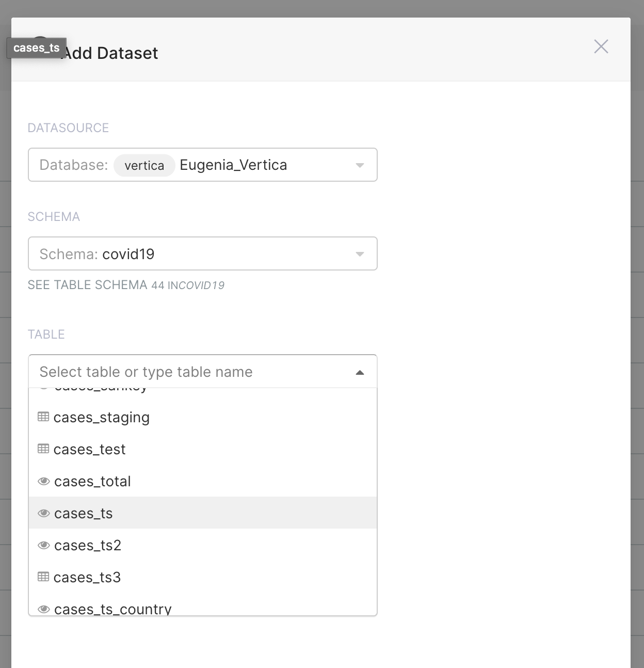Toggle the view eye icon for cases_total

tap(44, 481)
